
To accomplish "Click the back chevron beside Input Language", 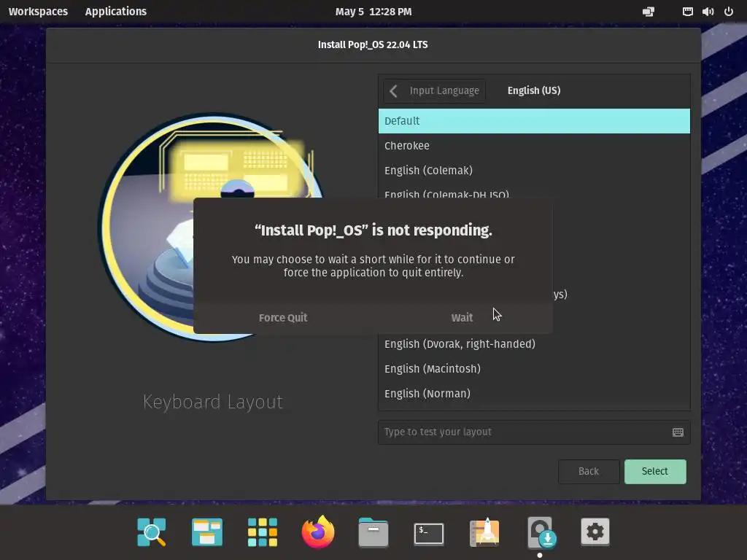I will click(393, 91).
